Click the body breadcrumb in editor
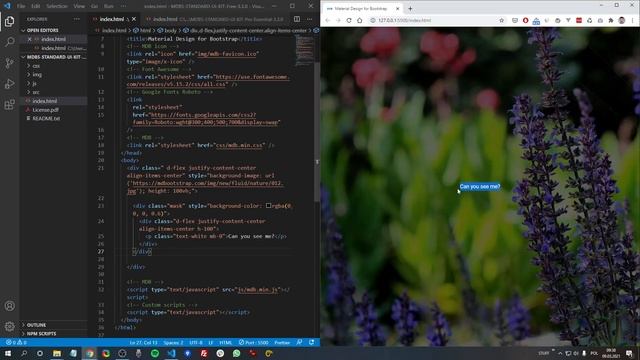The image size is (640, 360). [167, 31]
